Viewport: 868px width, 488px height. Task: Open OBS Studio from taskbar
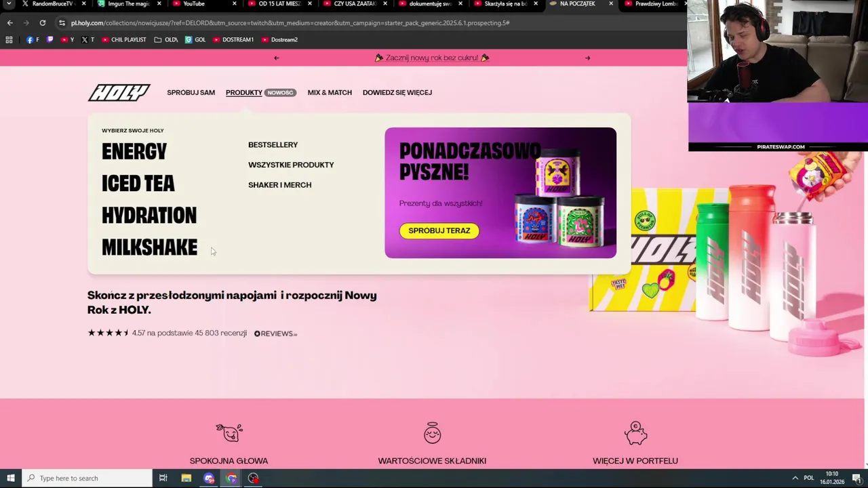(253, 478)
